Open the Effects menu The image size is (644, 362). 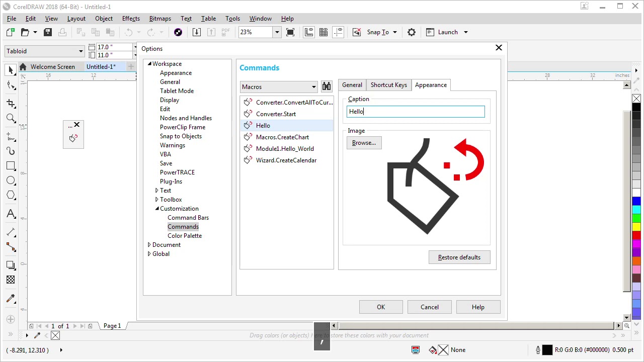[x=131, y=19]
